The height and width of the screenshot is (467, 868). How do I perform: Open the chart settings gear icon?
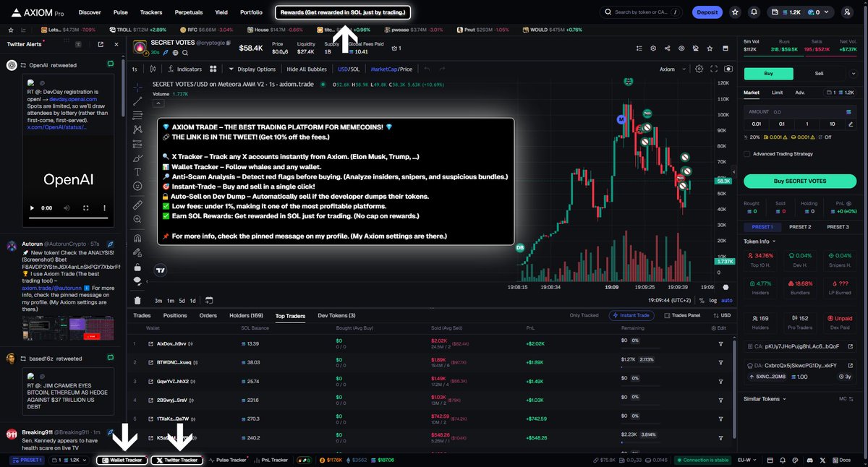pos(699,69)
